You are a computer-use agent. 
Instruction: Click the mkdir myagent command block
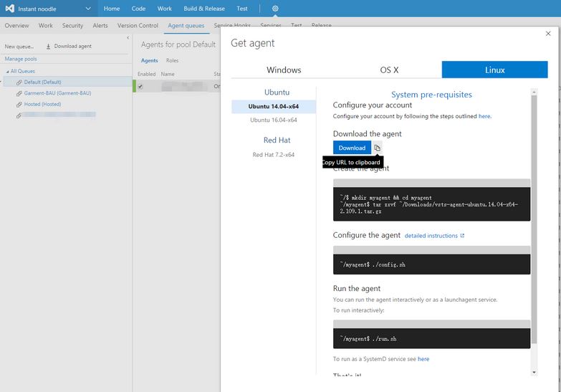click(x=431, y=204)
